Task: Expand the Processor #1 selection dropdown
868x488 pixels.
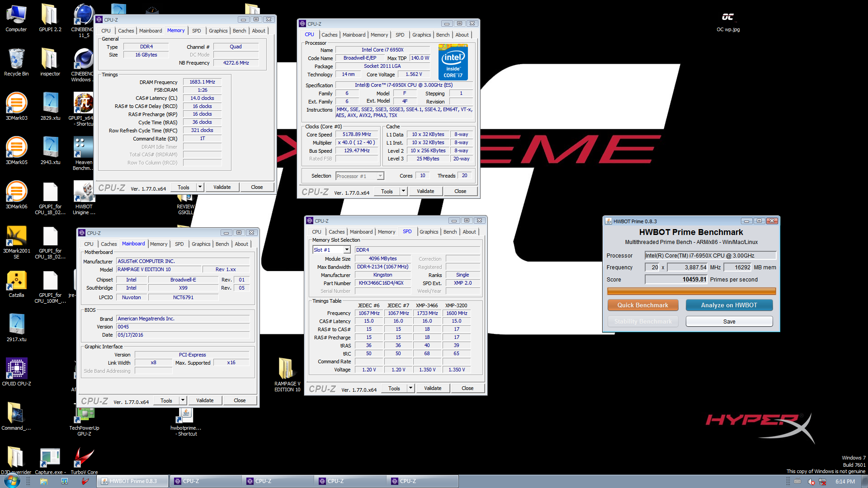Action: point(380,176)
